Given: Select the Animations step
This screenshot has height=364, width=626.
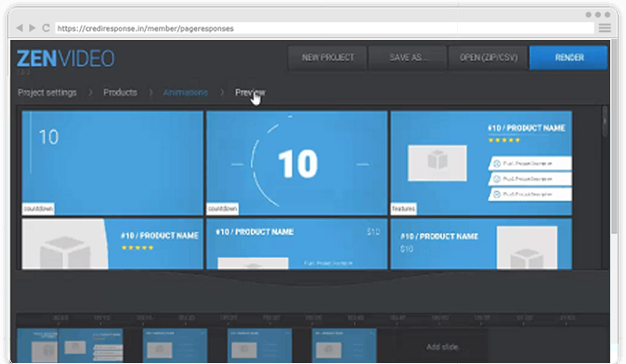Looking at the screenshot, I should pos(186,93).
